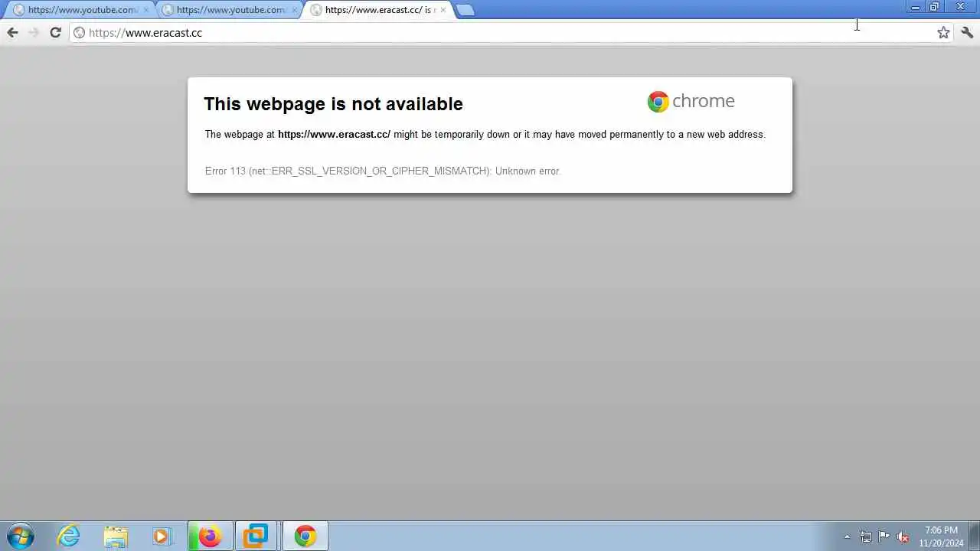The width and height of the screenshot is (980, 551).
Task: Open the Chrome wrench settings menu
Action: coord(967,32)
